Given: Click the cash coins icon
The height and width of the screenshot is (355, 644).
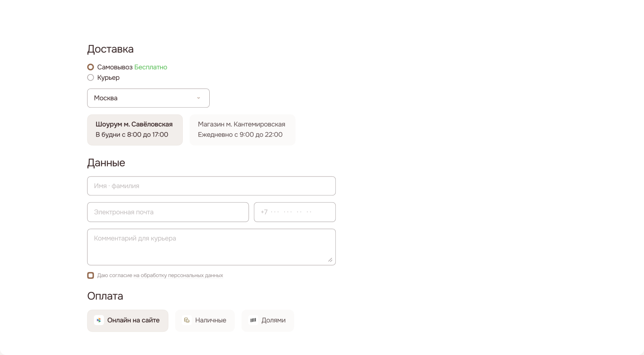Looking at the screenshot, I should click(187, 320).
